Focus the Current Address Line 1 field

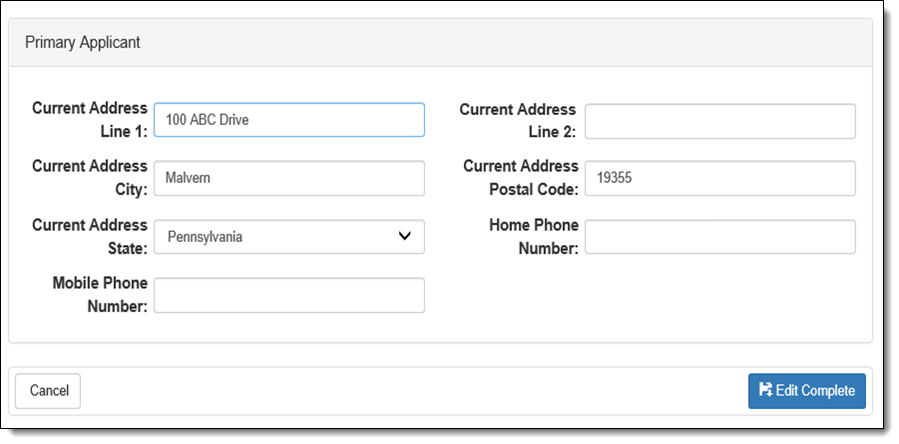[x=290, y=120]
